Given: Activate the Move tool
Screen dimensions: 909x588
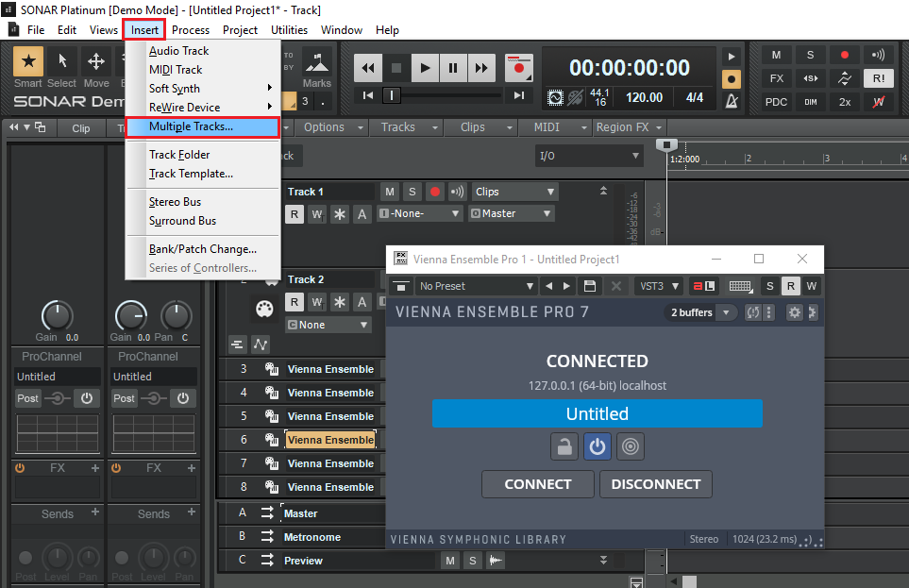Looking at the screenshot, I should 95,61.
